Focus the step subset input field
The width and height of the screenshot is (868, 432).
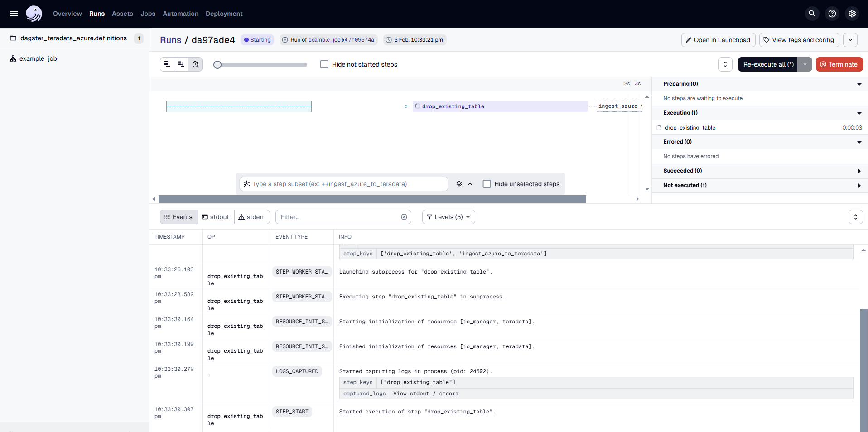coord(344,184)
